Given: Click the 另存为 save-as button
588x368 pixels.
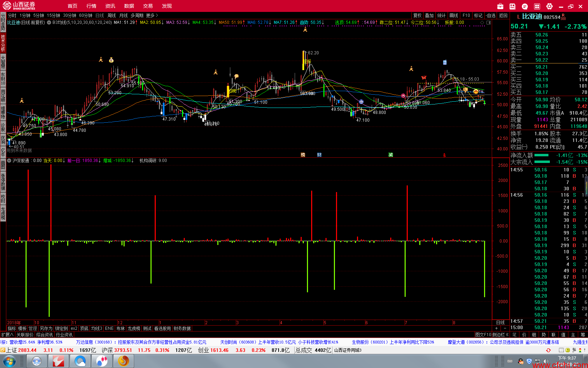Looking at the screenshot, I should point(46,328).
